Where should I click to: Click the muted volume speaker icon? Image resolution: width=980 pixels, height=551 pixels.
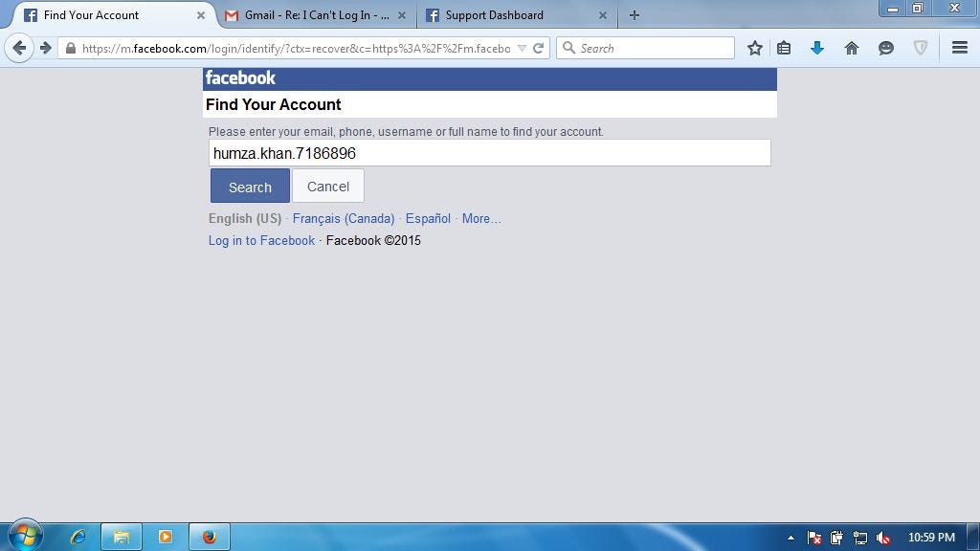[883, 538]
